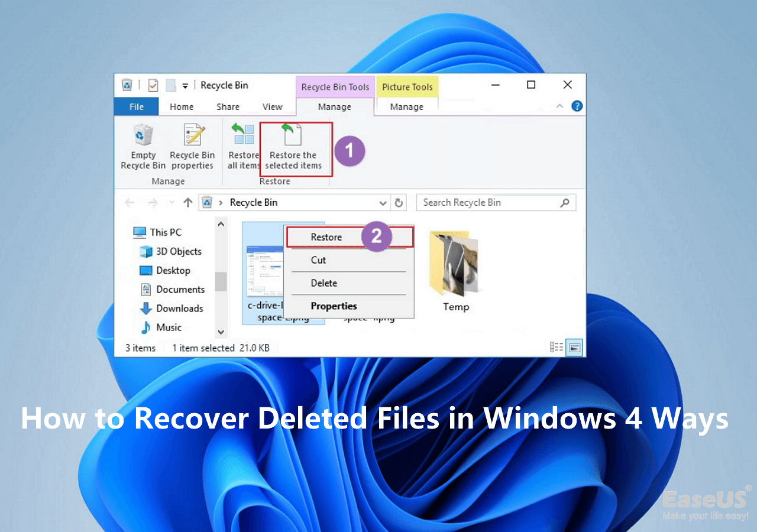Collapse the ribbon with the chevron arrow
Screen dimensions: 757x532
coord(559,106)
